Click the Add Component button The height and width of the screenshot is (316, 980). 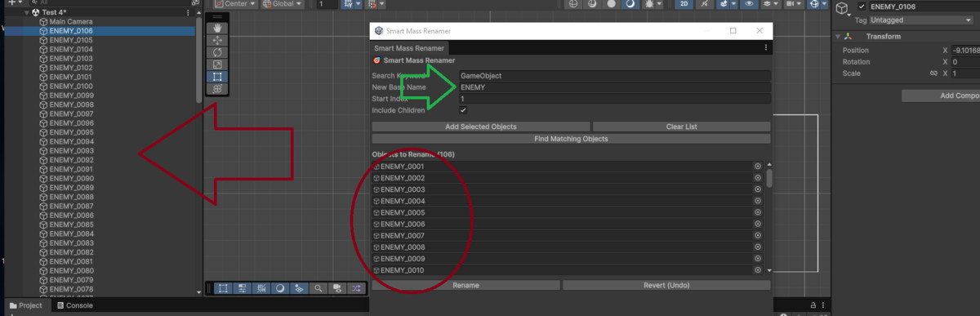941,96
